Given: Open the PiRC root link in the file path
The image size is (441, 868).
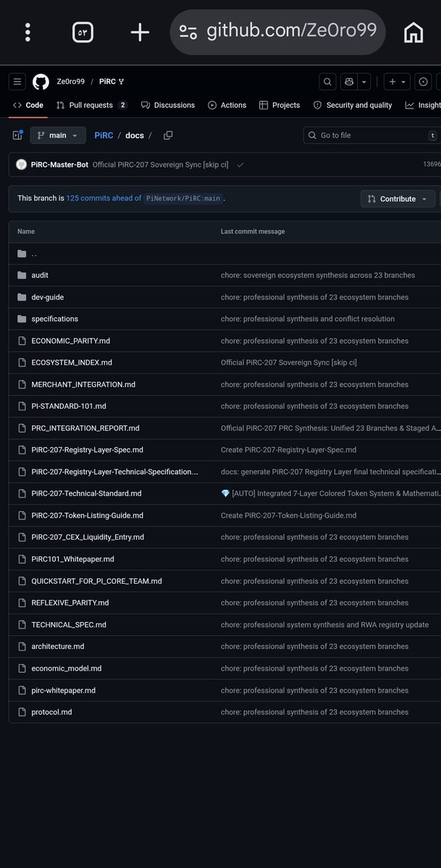Looking at the screenshot, I should click(x=104, y=135).
